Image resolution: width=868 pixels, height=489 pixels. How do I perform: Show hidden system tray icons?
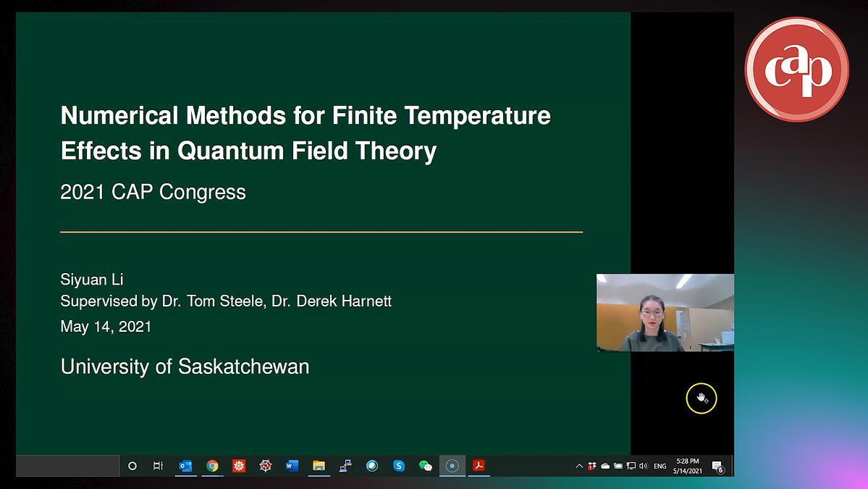pos(579,467)
